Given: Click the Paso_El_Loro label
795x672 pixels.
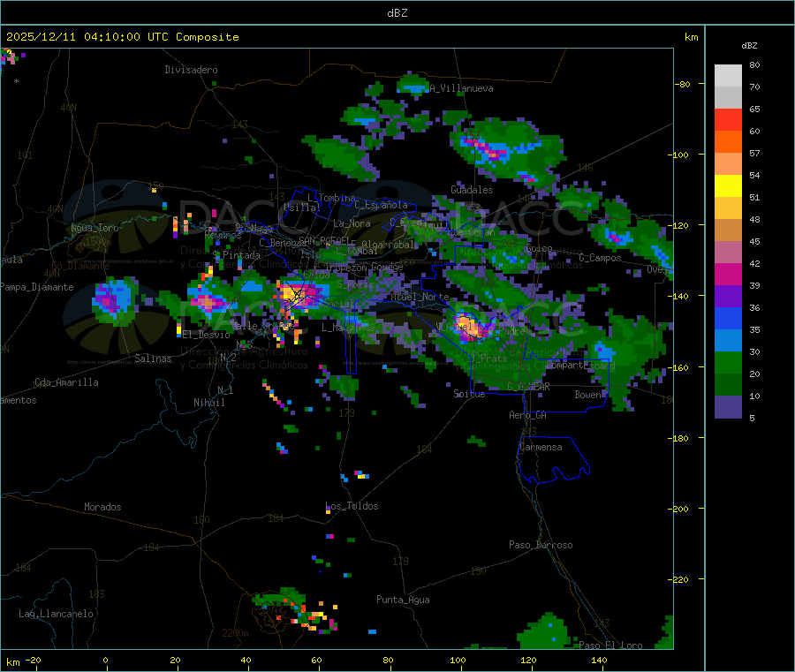Looking at the screenshot, I should coord(610,646).
